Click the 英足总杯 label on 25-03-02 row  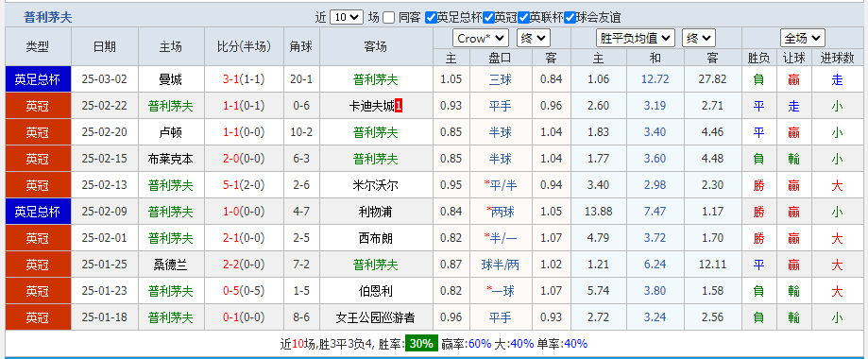click(38, 79)
